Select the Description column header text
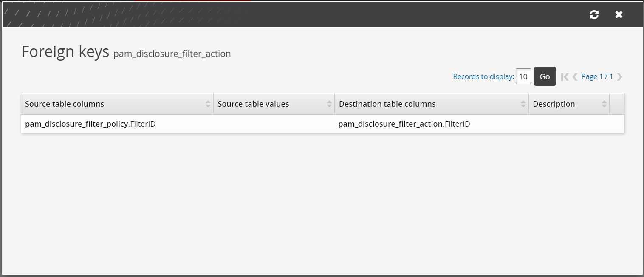The image size is (644, 277). click(x=554, y=104)
